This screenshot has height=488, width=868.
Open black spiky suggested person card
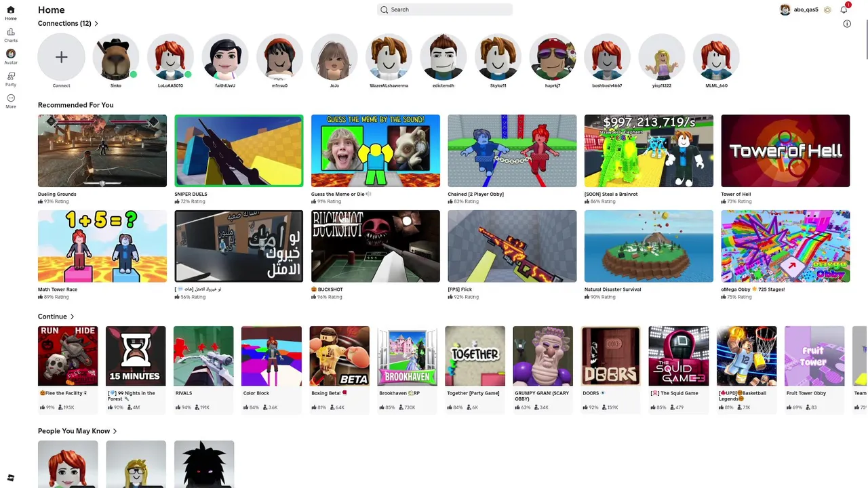(203, 464)
